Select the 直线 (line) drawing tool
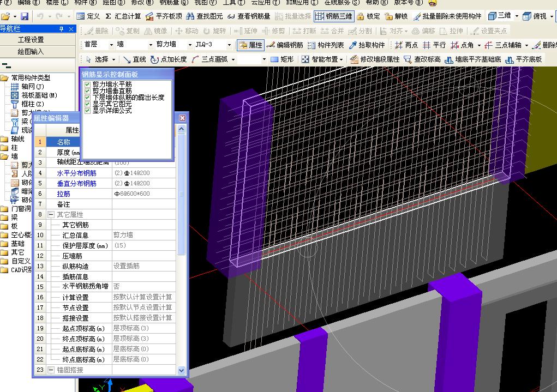Screen dimensions: 557x392 click(134, 59)
